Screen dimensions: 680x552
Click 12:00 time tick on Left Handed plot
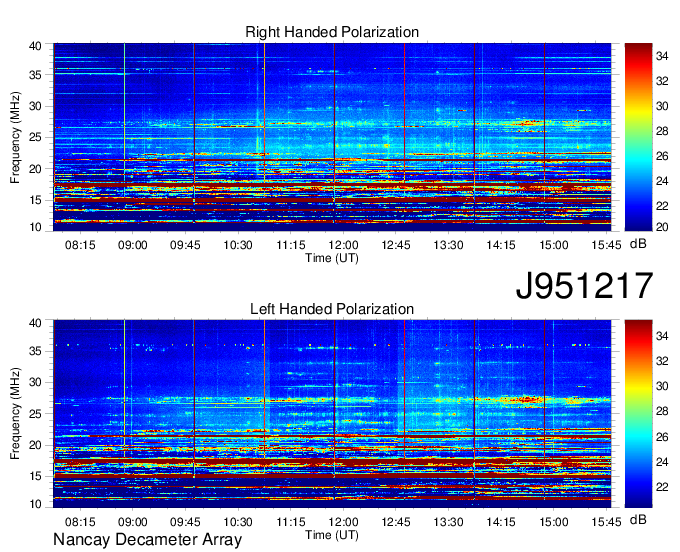click(343, 522)
